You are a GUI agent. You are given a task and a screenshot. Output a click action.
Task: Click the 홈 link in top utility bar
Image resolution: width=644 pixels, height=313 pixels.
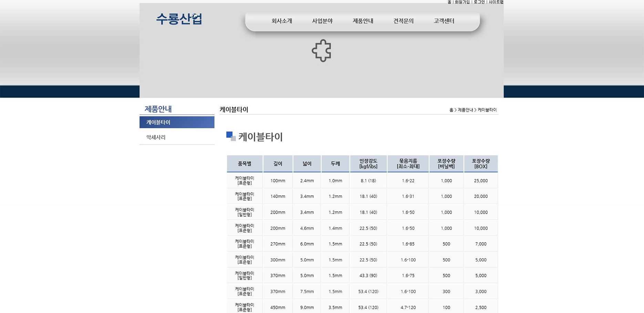click(x=449, y=2)
